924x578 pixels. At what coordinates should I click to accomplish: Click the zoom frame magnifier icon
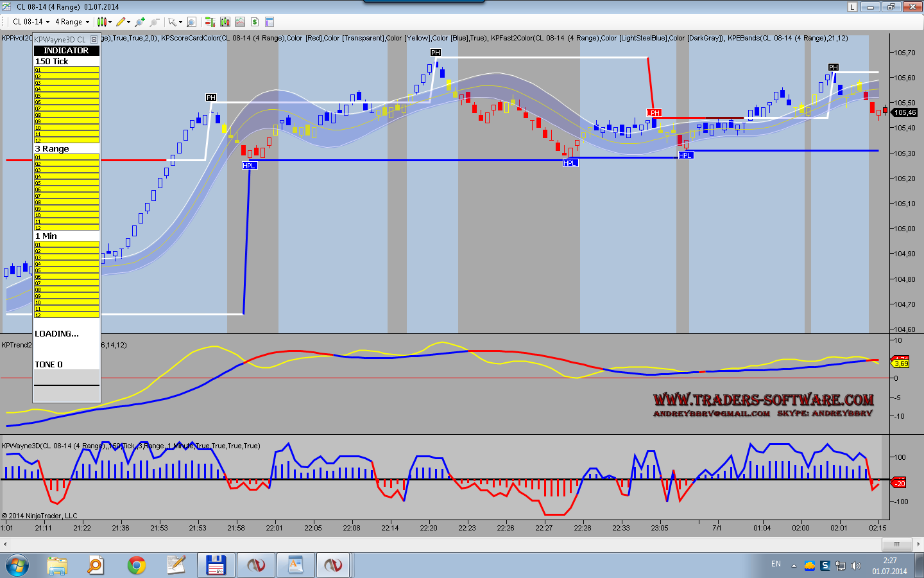point(191,22)
